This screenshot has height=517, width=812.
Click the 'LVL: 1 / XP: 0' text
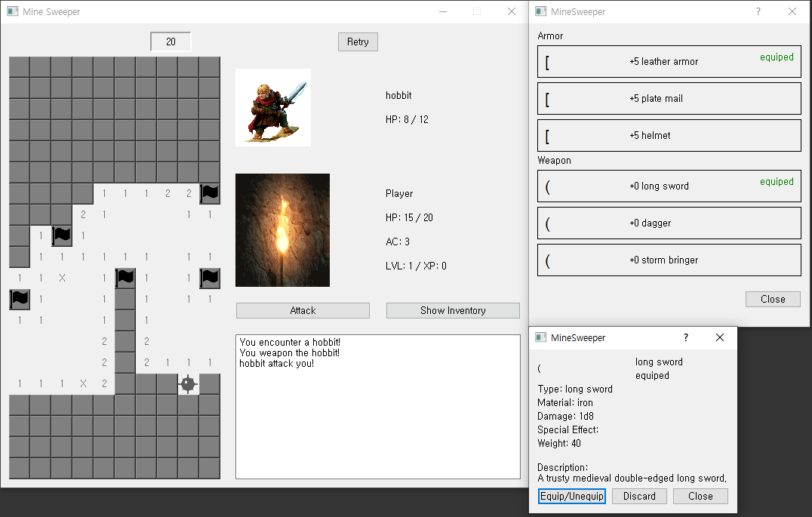(x=416, y=266)
